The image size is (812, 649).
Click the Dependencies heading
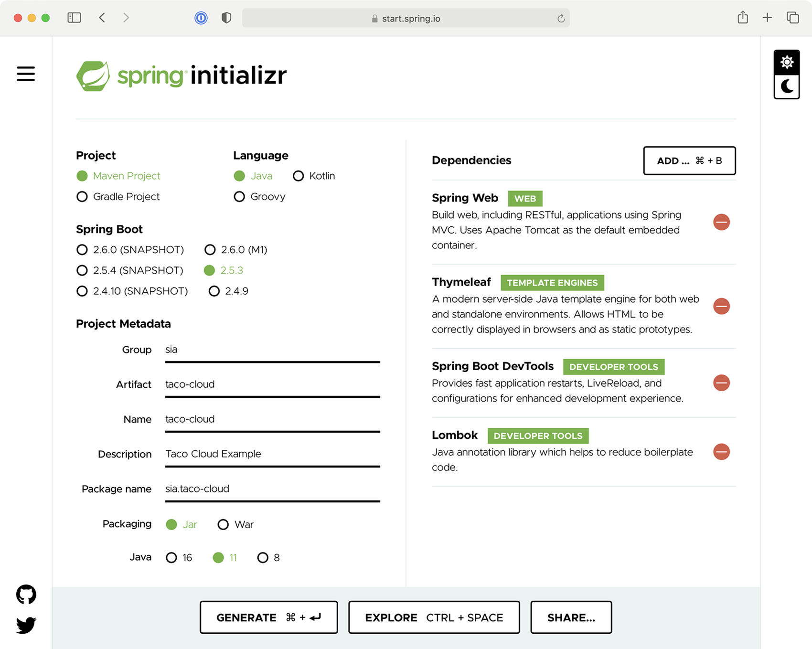(x=471, y=160)
